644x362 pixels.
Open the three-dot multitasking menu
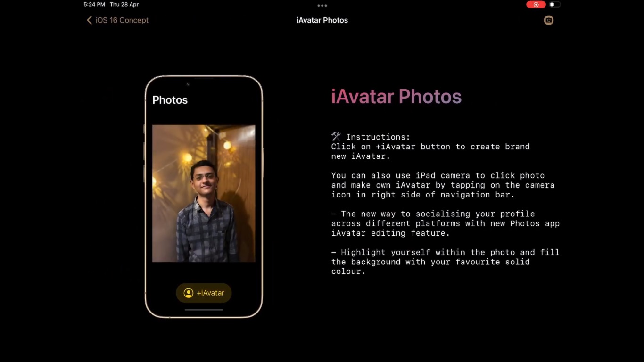(322, 6)
